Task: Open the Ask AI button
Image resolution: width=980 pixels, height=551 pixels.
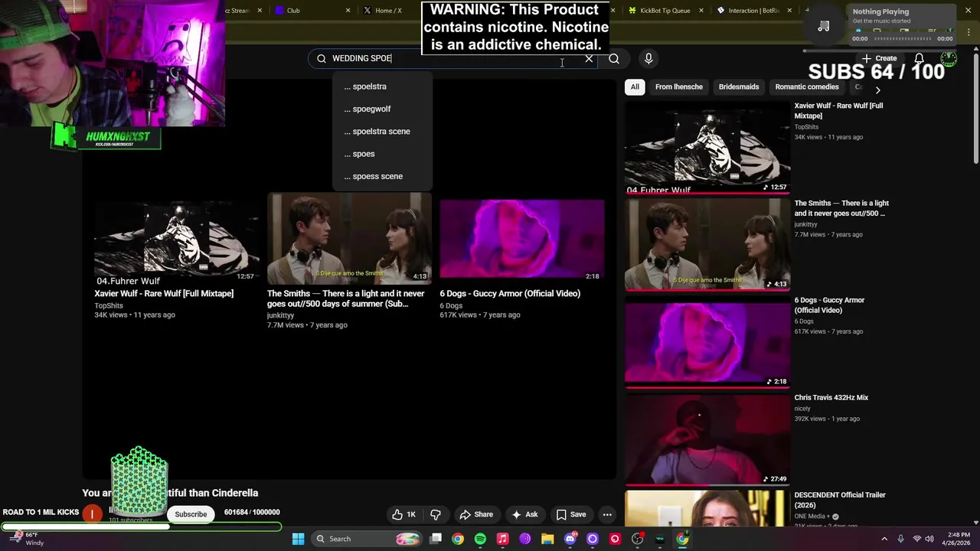Action: [x=524, y=515]
